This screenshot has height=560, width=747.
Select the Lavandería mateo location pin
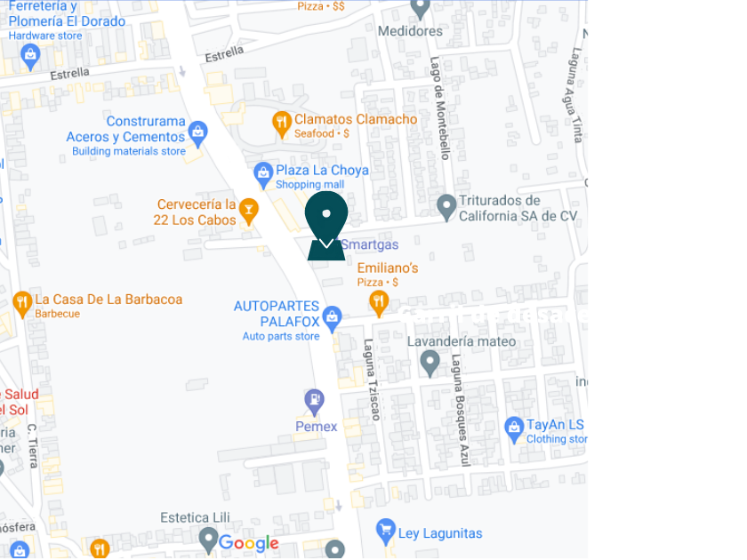click(430, 364)
